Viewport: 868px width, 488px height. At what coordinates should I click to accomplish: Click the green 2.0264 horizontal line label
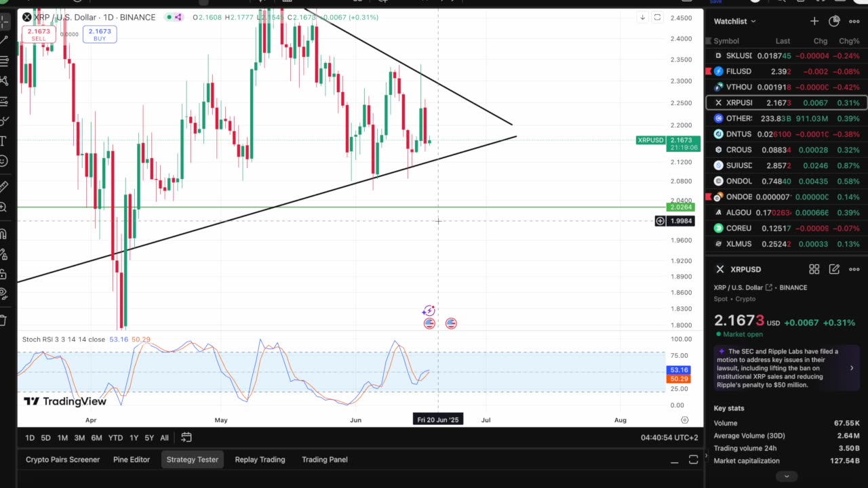681,207
